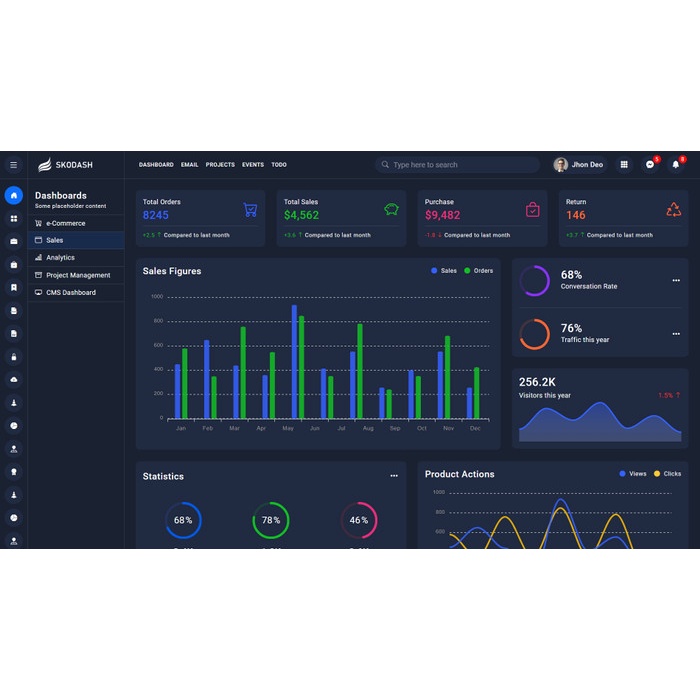
Task: Click the 68% Conversation Rate purple ring
Action: [x=534, y=281]
